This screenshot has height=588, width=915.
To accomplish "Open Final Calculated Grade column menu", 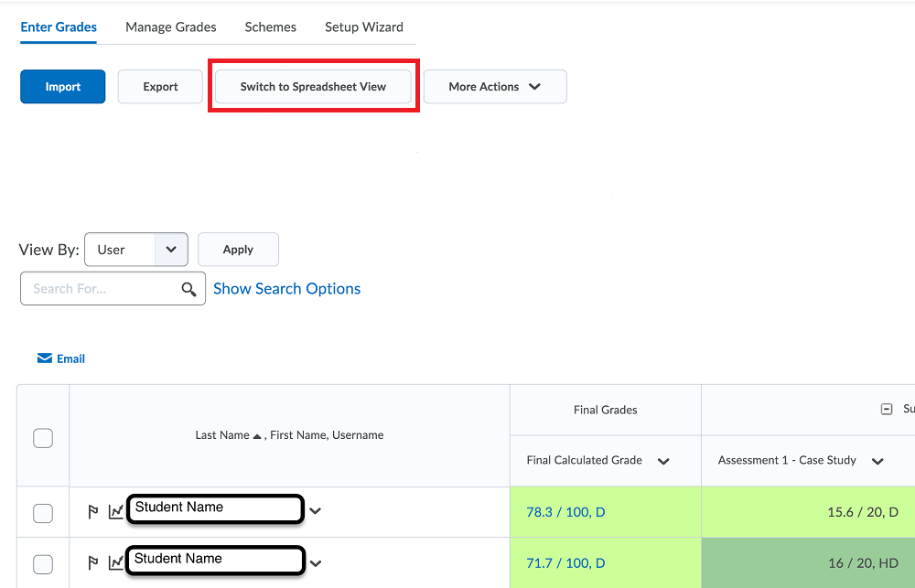I will point(663,461).
